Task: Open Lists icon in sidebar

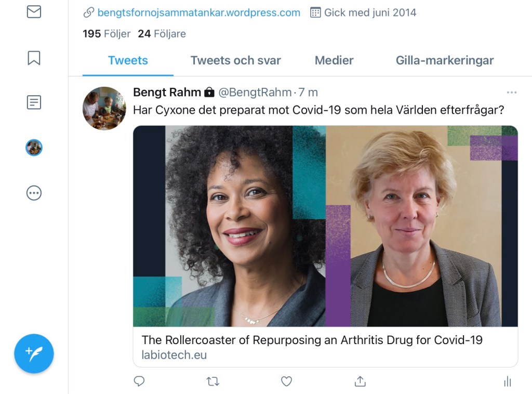Action: pos(34,102)
